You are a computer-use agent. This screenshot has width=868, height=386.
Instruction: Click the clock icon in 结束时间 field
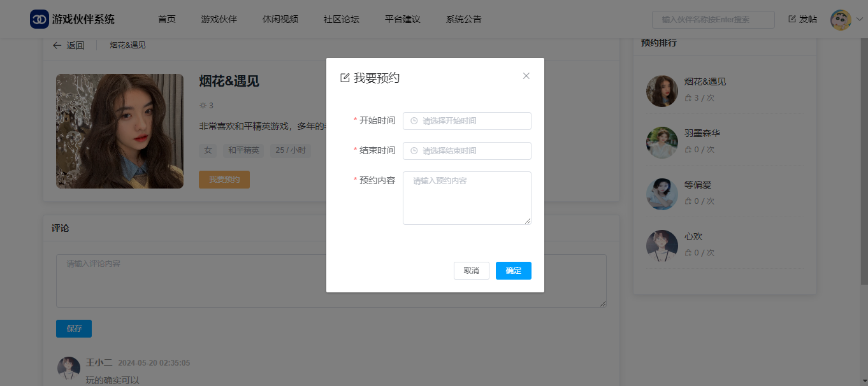point(414,151)
